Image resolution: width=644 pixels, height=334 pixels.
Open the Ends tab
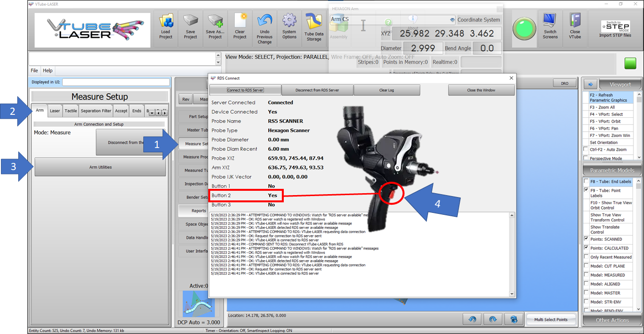(137, 111)
